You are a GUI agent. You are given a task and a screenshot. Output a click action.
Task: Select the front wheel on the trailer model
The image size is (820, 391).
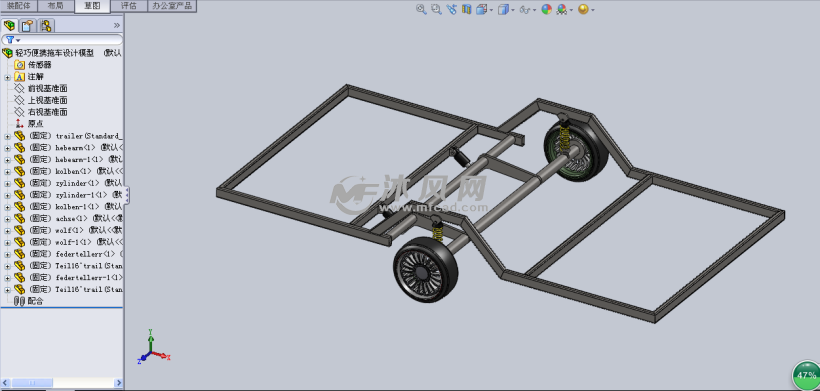click(x=425, y=269)
